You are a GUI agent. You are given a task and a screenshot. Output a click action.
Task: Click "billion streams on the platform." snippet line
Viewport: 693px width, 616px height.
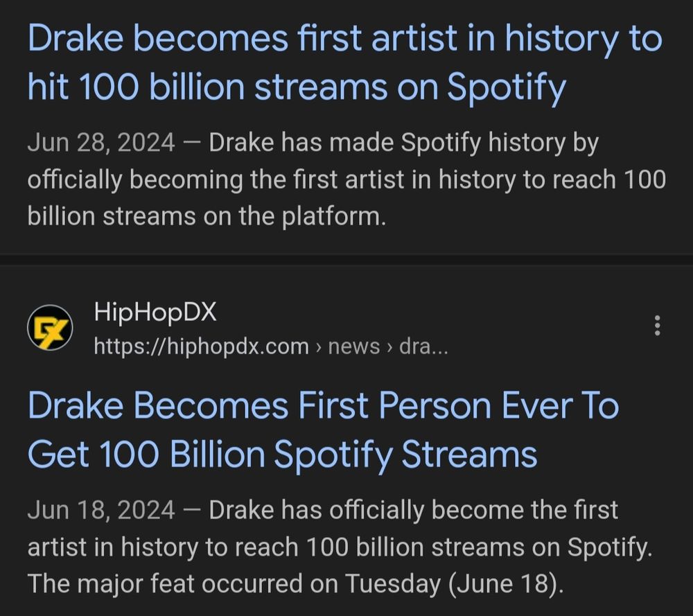207,216
